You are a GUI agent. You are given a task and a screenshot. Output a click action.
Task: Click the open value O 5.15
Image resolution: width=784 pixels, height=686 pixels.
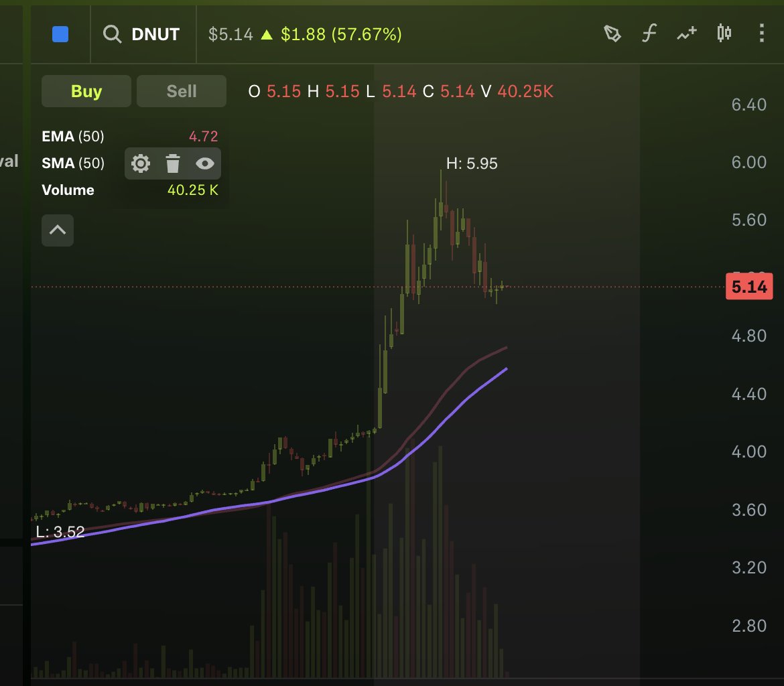point(275,92)
